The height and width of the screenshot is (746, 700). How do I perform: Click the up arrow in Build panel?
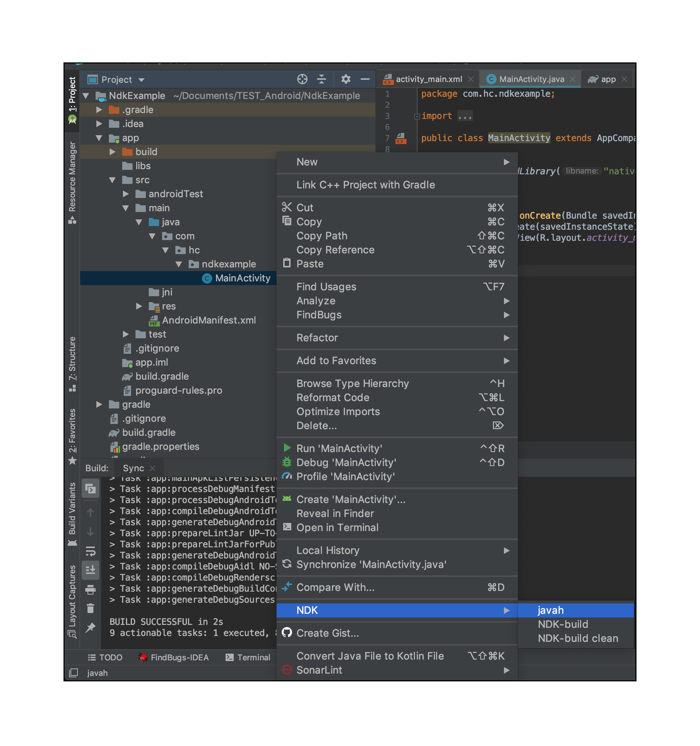[x=90, y=512]
